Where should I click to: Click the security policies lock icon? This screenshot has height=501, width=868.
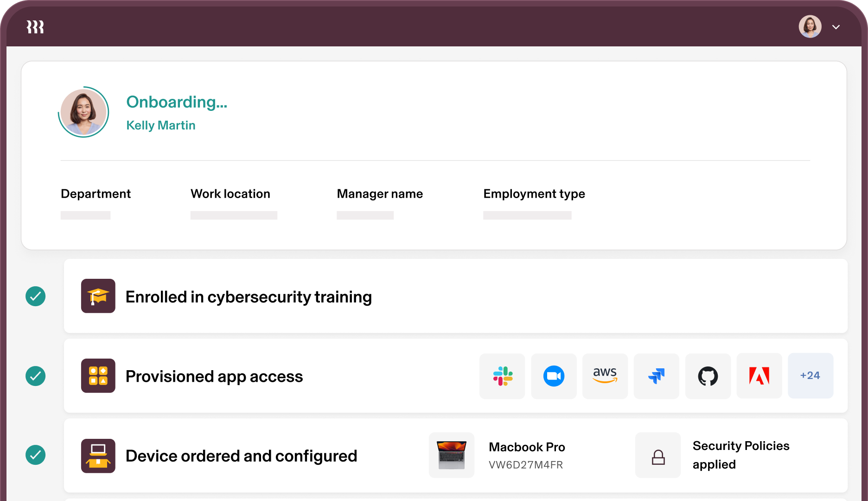click(658, 456)
